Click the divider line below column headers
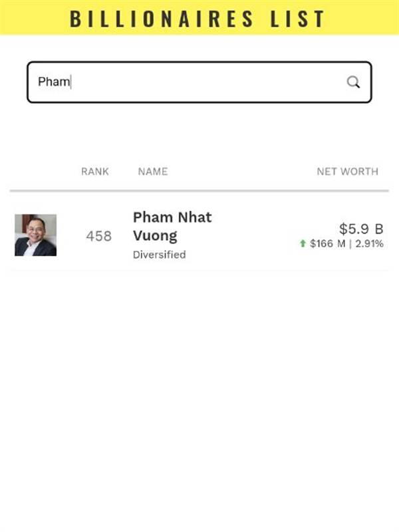Screen dimensions: 399x532 point(199,191)
